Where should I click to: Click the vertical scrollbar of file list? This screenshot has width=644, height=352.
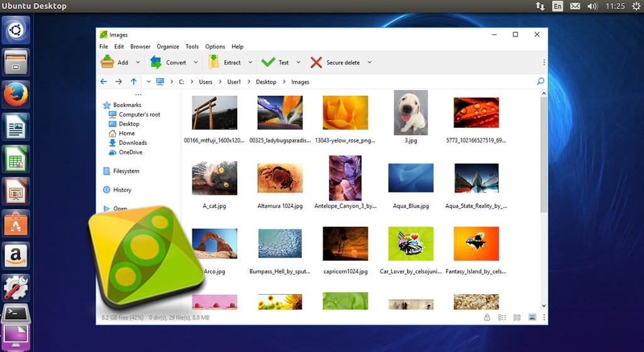544,155
